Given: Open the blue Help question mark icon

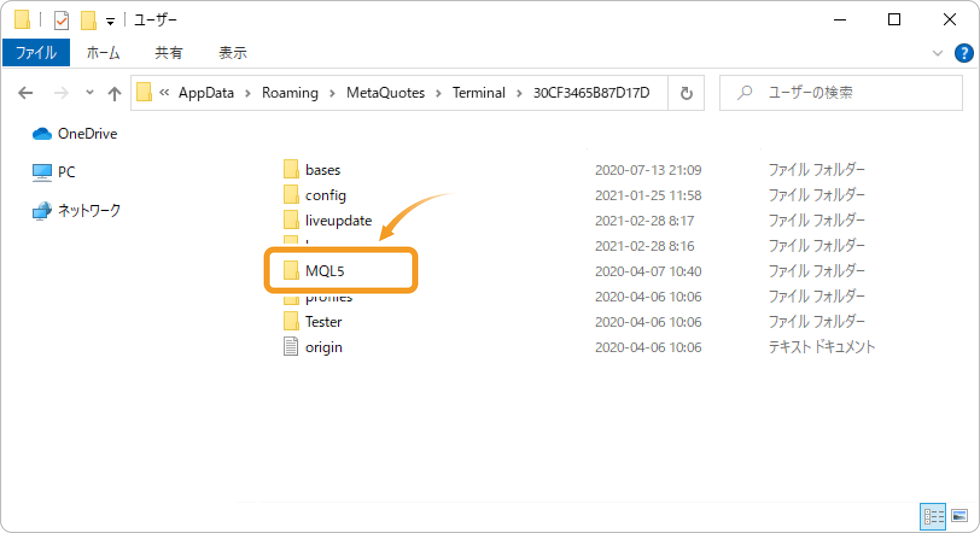Looking at the screenshot, I should coord(964,53).
